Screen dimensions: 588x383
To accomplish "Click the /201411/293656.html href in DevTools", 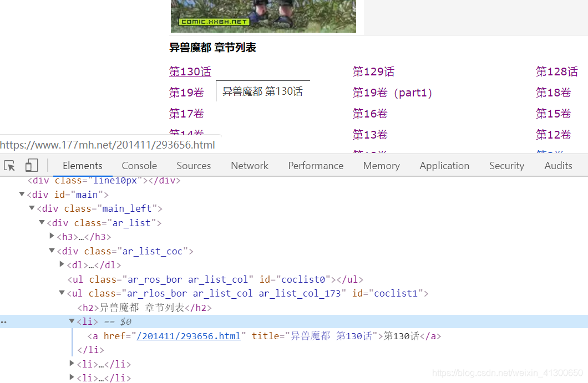I will [189, 335].
